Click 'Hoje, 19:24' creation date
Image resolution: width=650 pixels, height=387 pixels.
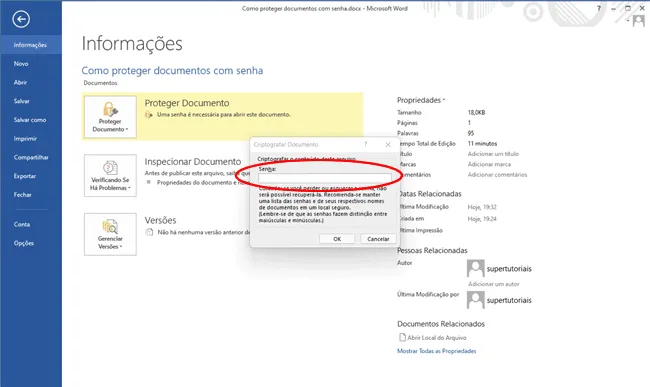pyautogui.click(x=482, y=219)
